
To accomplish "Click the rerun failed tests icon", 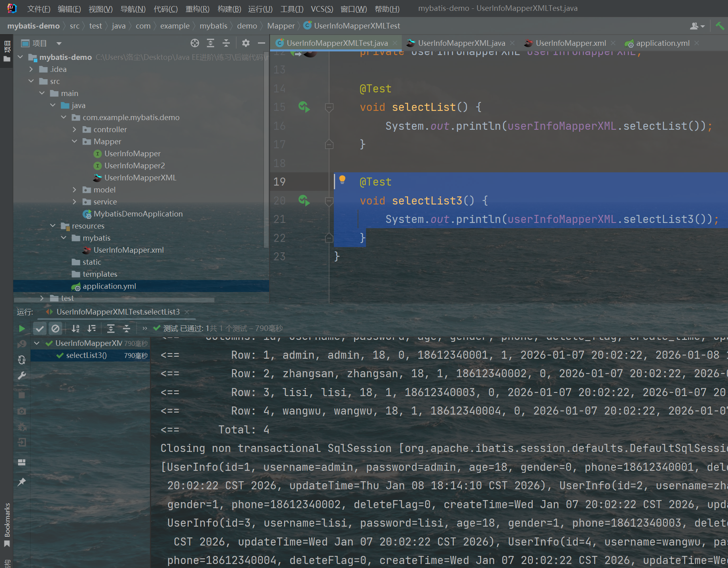I will click(x=22, y=344).
